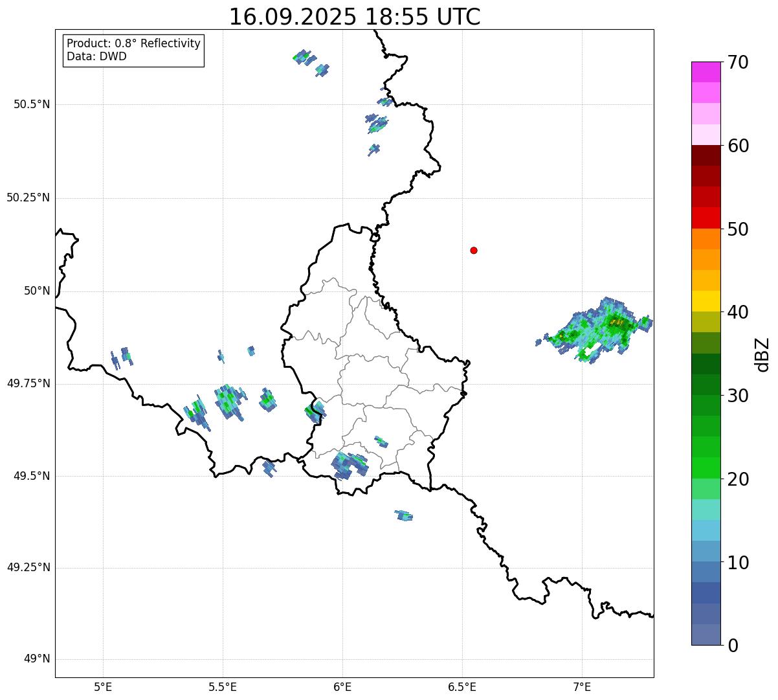
Task: Click the 49°N latitude label
Action: pos(37,659)
